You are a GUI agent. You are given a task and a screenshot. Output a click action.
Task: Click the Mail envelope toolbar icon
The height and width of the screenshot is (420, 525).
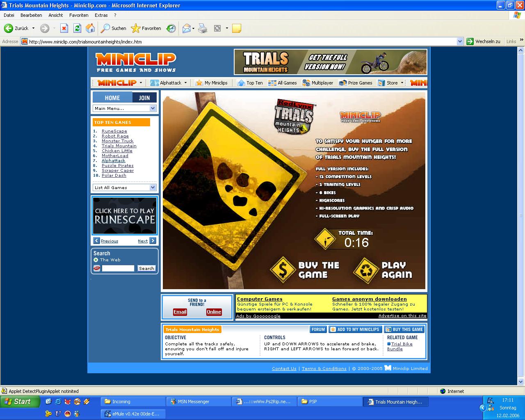click(x=186, y=28)
